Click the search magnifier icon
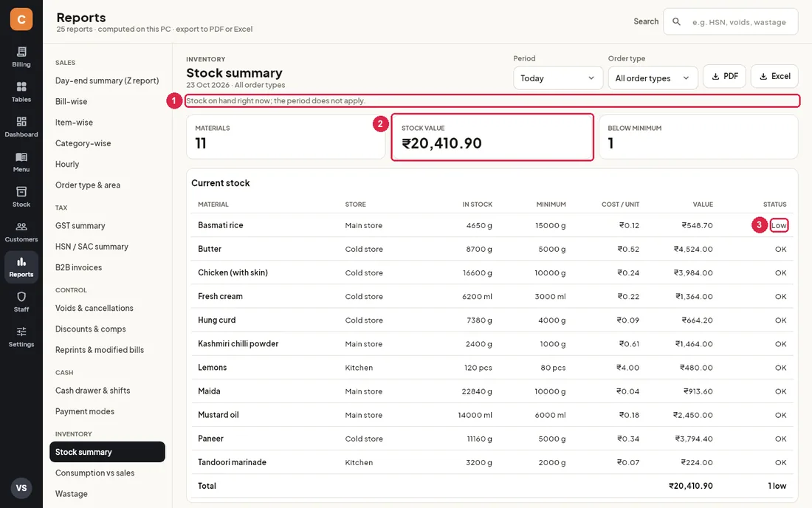This screenshot has height=508, width=812. [676, 21]
